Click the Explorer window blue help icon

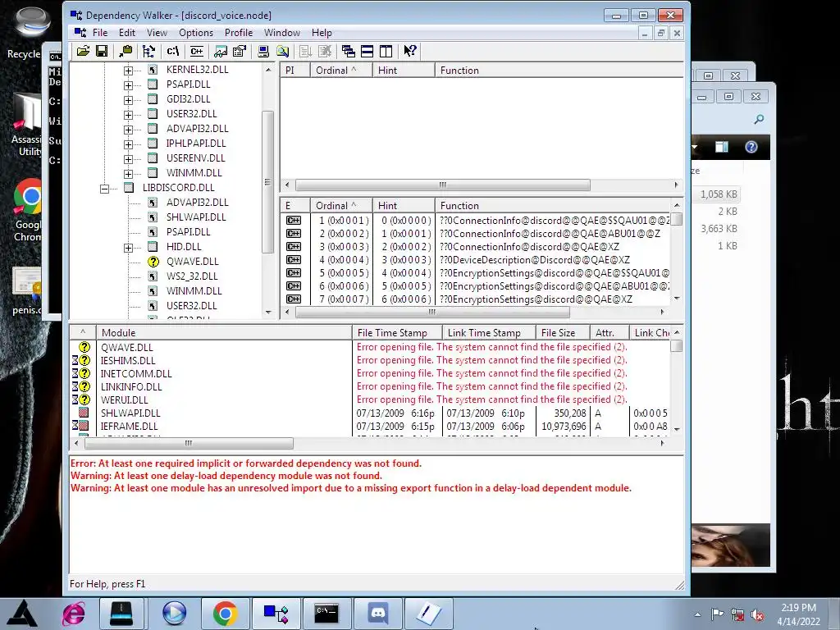click(x=751, y=147)
